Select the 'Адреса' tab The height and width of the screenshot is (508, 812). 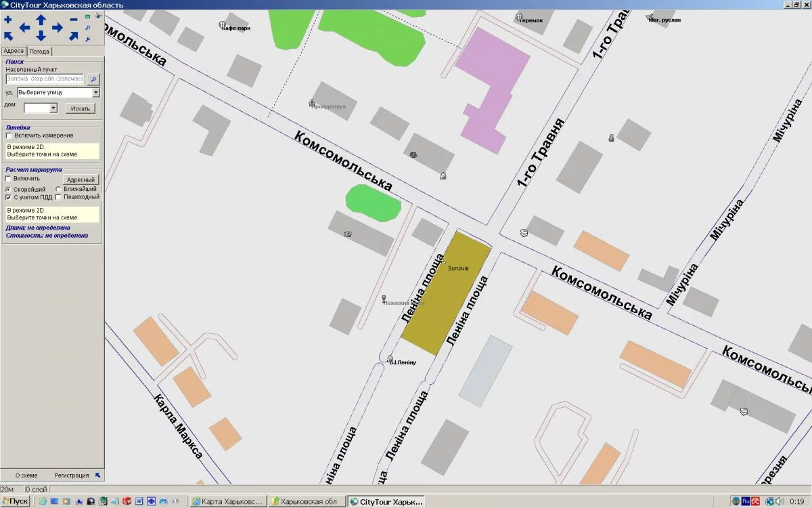pyautogui.click(x=14, y=51)
